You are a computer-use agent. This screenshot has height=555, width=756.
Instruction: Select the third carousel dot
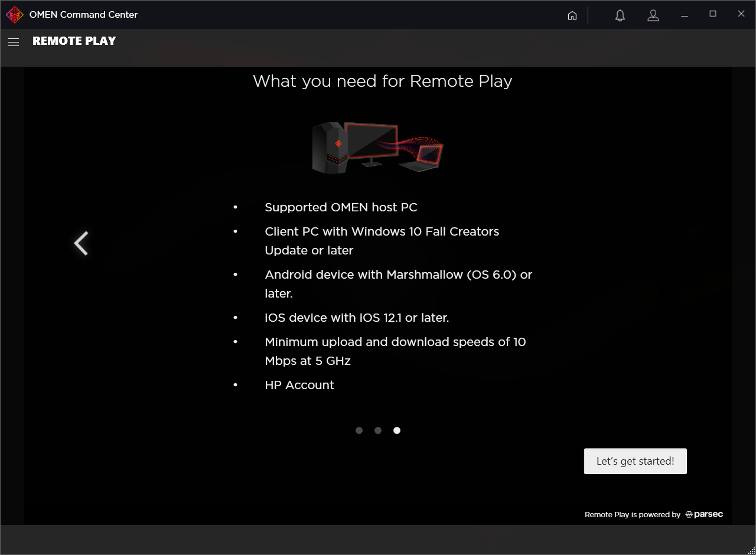tap(397, 430)
